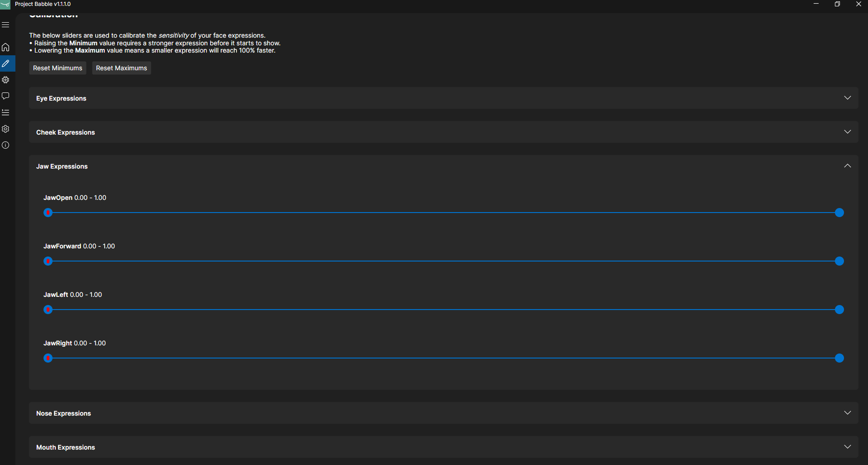Open the console output list icon
The image size is (868, 465).
(5, 112)
